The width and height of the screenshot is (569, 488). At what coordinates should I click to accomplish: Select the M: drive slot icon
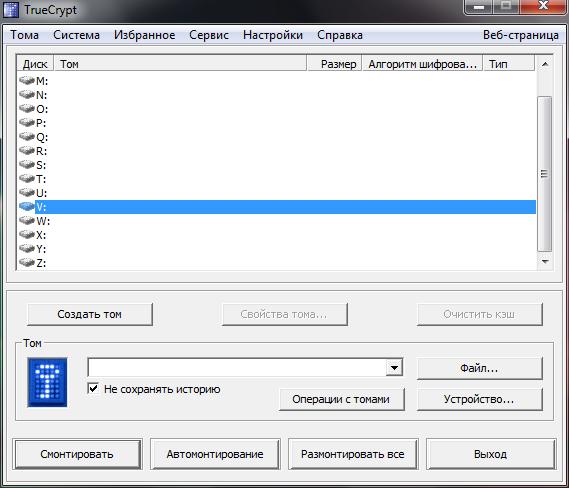click(x=27, y=80)
